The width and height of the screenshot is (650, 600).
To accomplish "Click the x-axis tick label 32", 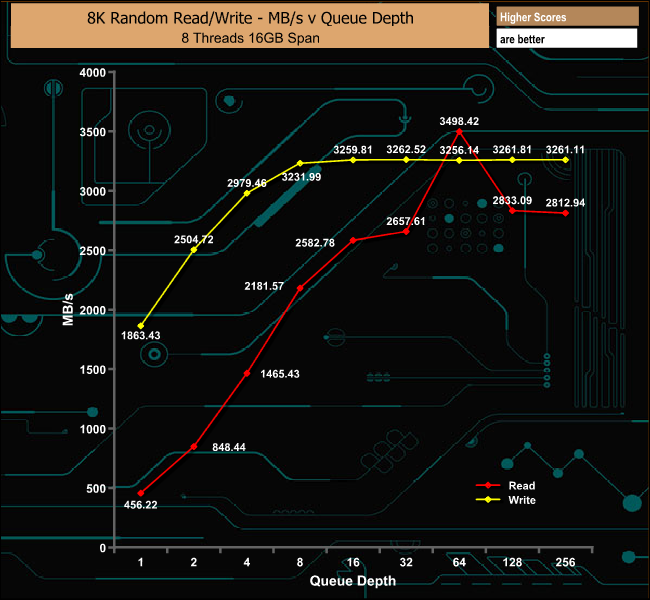I will (x=406, y=562).
